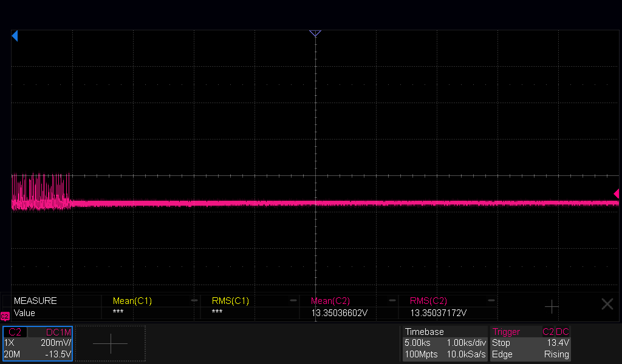The width and height of the screenshot is (622, 364).
Task: Click the 20M bandwidth limit label
Action: tap(12, 354)
